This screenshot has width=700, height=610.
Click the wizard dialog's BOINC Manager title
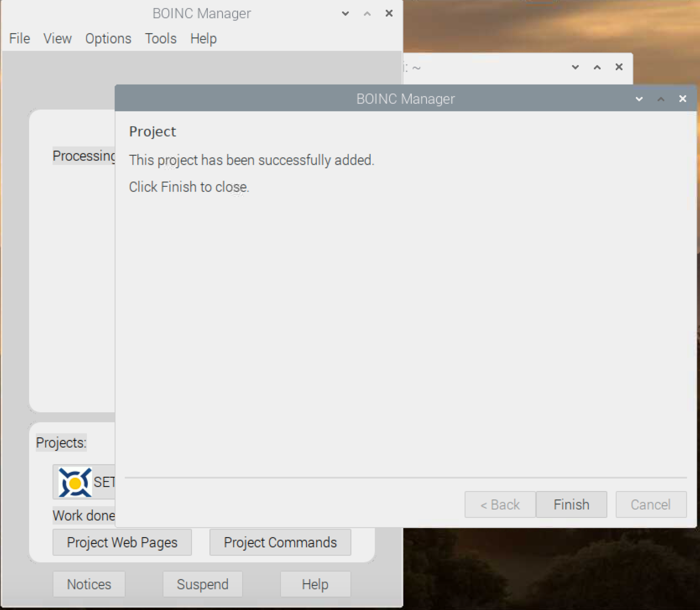point(405,98)
